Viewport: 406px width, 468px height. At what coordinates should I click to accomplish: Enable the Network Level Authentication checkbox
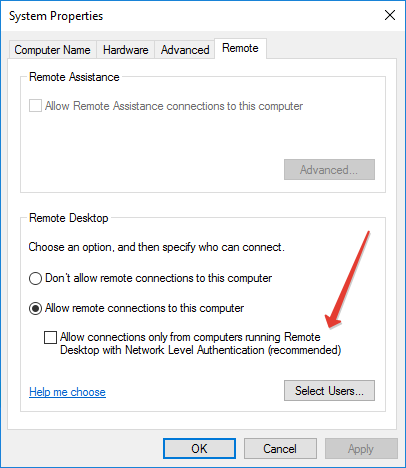[x=50, y=337]
